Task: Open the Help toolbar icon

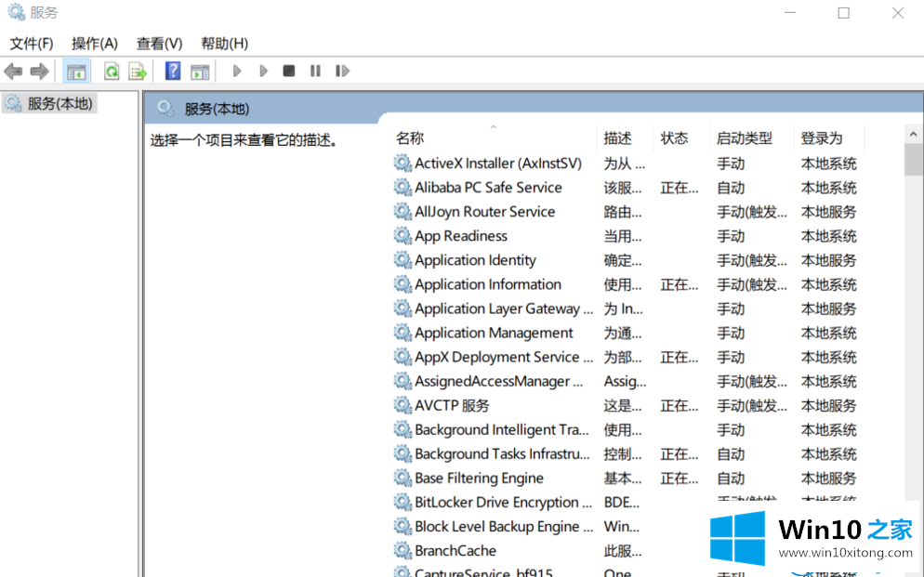Action: point(173,72)
